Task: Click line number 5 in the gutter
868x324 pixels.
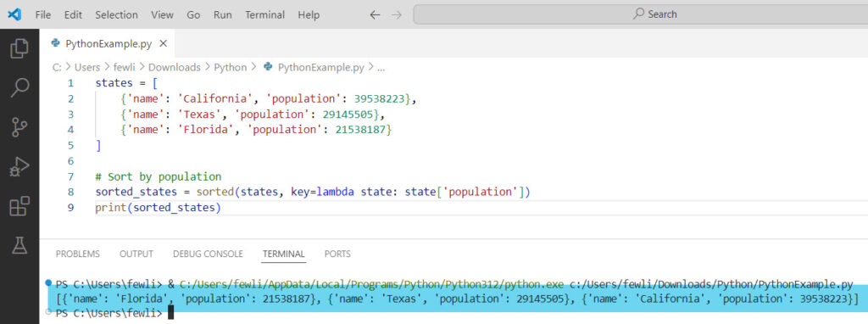Action: [x=70, y=145]
